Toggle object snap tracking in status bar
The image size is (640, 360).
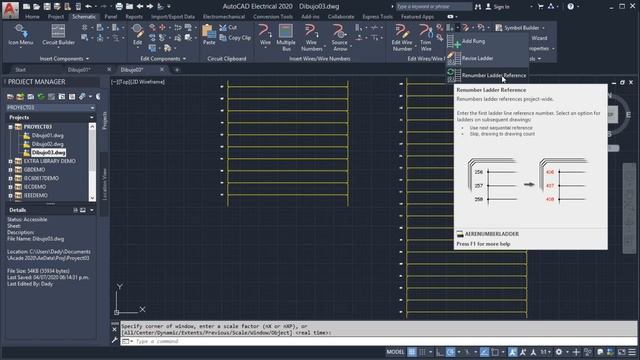point(484,352)
